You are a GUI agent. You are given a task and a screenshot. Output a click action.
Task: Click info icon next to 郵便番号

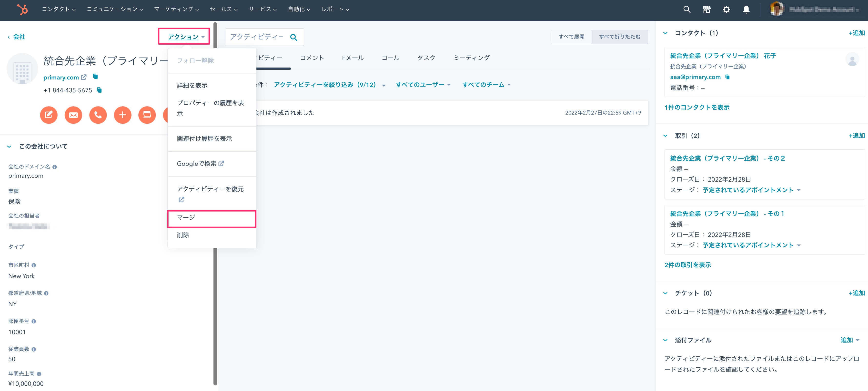[x=34, y=321]
